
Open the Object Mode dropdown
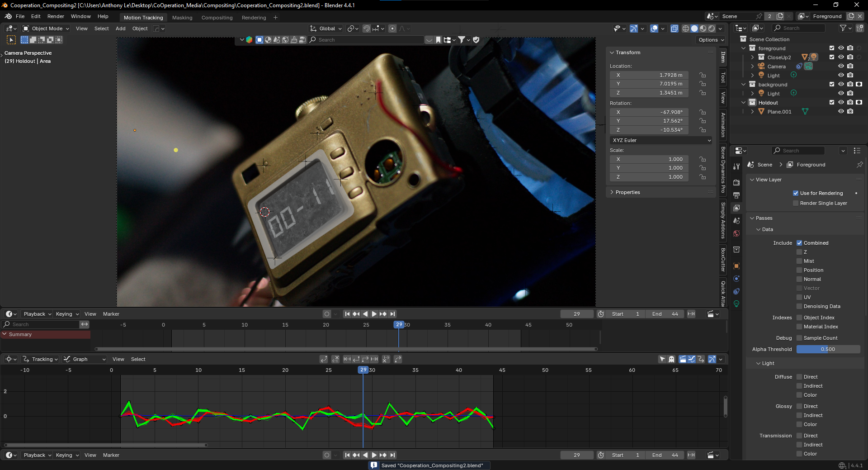pos(46,28)
